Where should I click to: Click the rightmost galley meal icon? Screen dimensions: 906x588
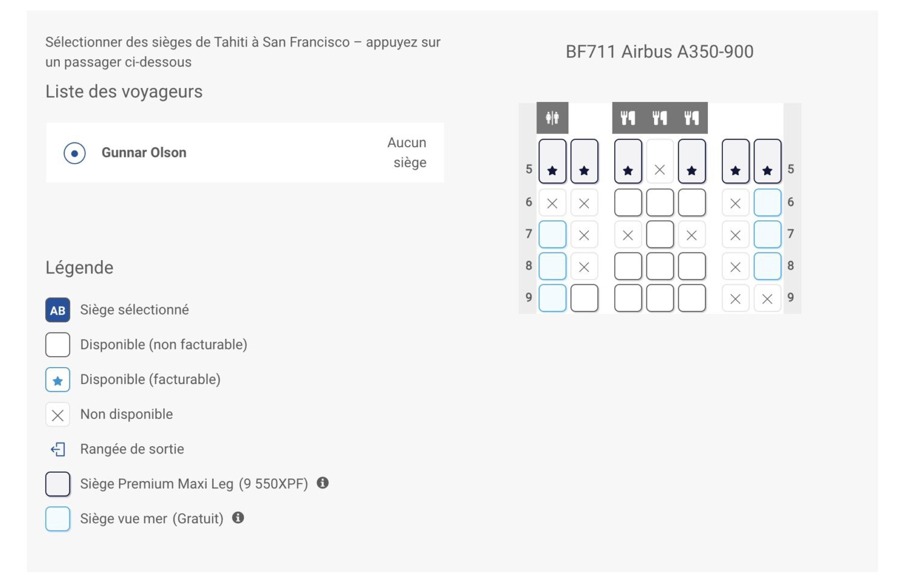point(691,117)
